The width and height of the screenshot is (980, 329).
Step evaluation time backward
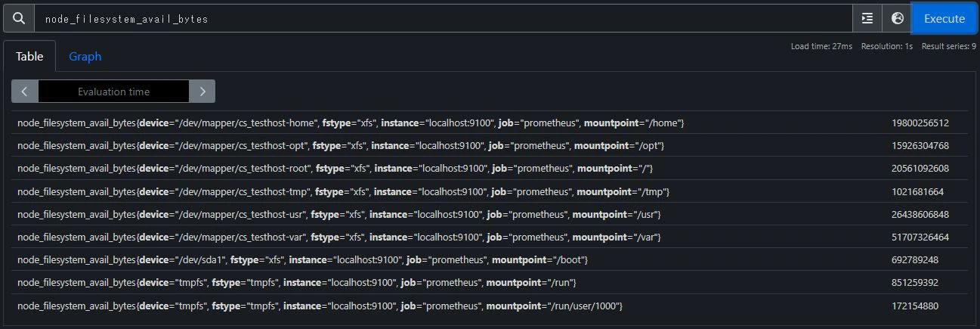click(24, 92)
